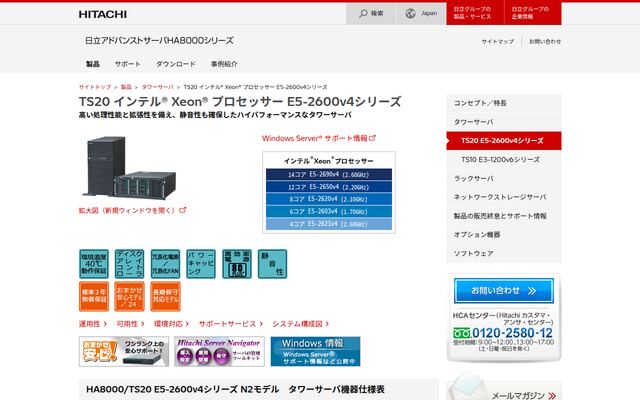
Task: Select TS20 E5-2600v4シリーズ side menu item
Action: 504,141
